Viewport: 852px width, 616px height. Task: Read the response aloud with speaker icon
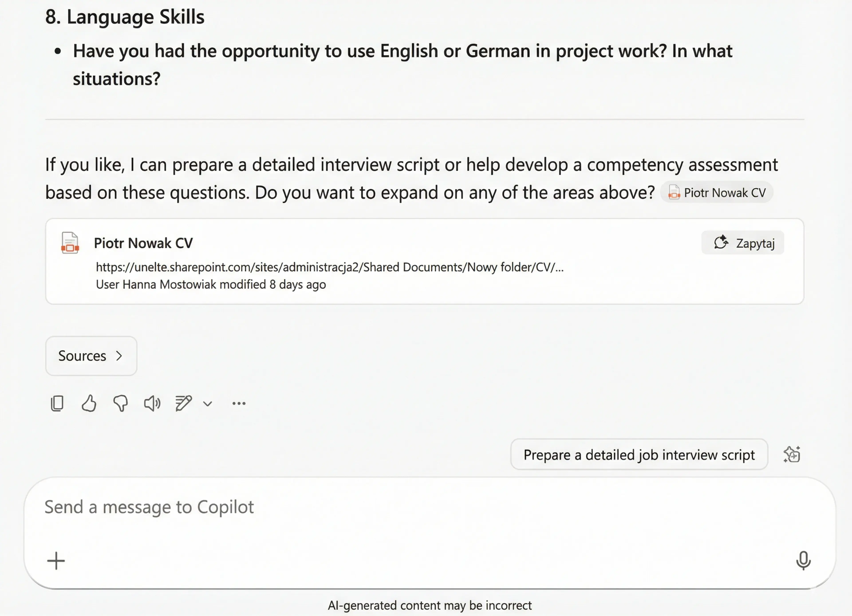[x=152, y=404]
